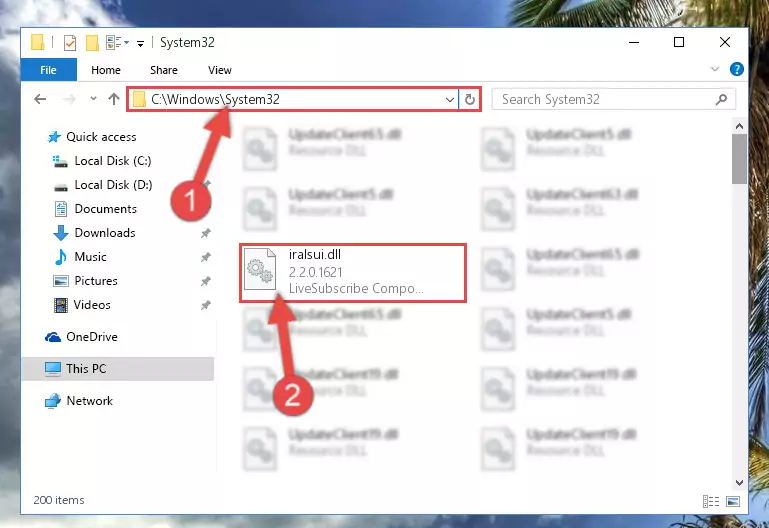
Task: Select This PC in navigation pane
Action: point(118,369)
